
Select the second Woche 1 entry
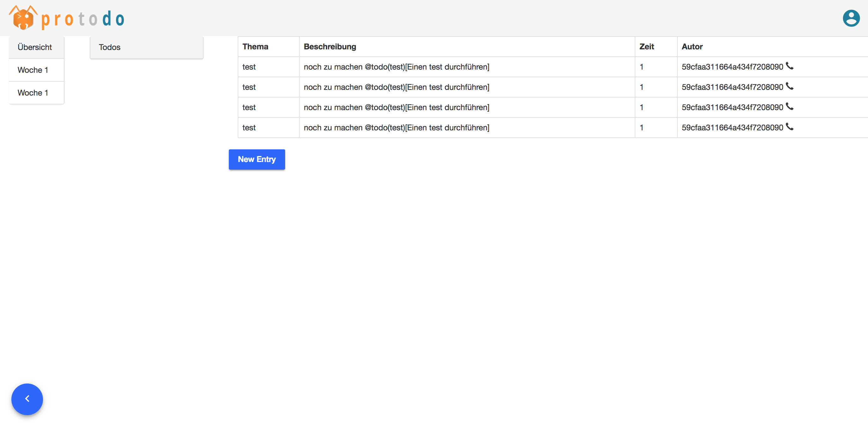33,93
